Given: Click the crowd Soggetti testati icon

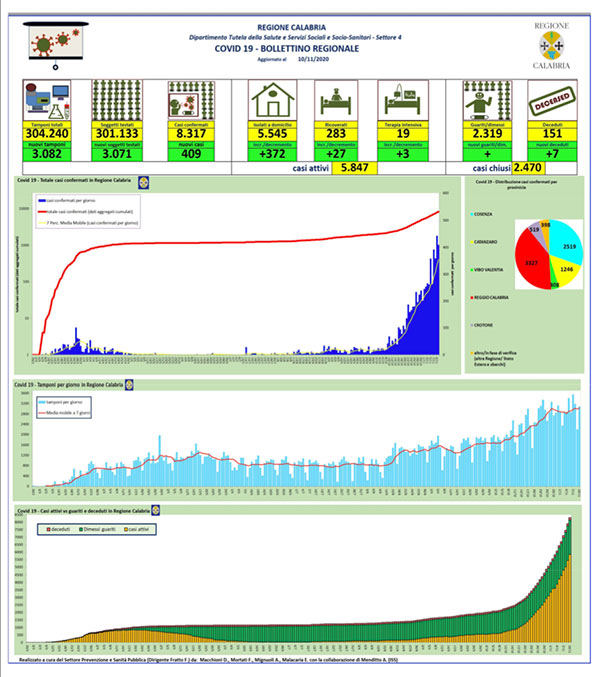Looking at the screenshot, I should click(117, 100).
